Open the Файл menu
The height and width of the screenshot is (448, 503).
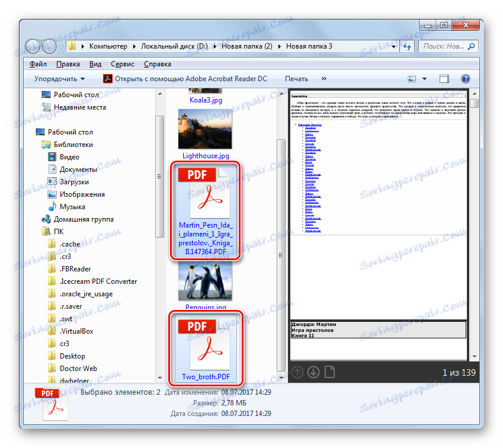point(38,64)
